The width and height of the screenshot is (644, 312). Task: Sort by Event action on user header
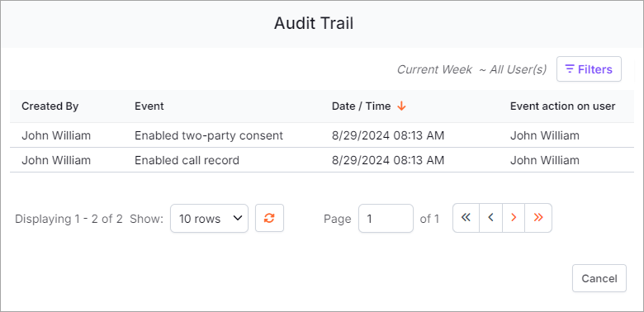coord(563,106)
